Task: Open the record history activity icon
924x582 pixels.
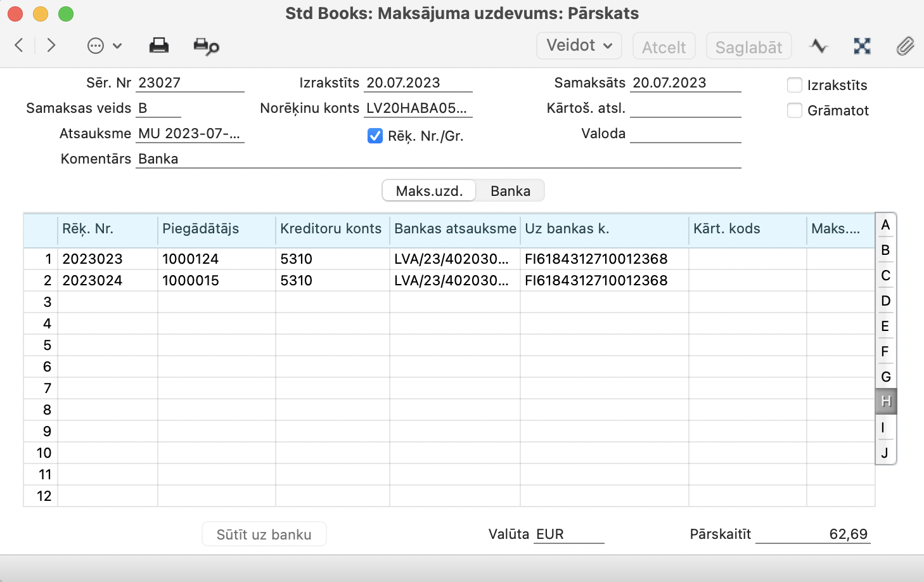Action: tap(819, 46)
